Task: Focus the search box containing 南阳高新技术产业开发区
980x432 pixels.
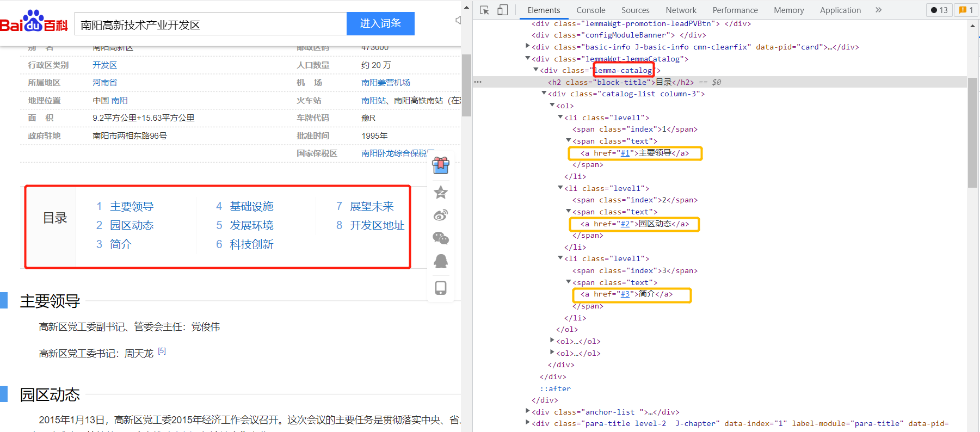Action: tap(211, 24)
